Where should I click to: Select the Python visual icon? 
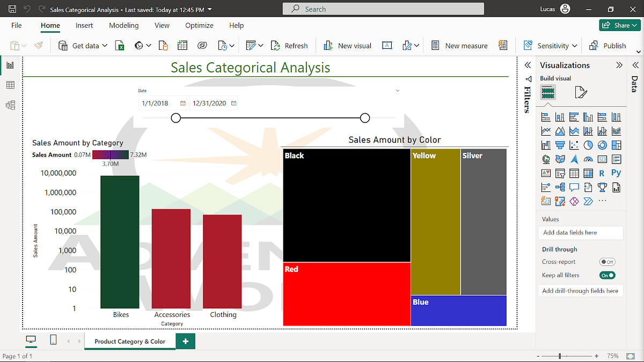616,173
